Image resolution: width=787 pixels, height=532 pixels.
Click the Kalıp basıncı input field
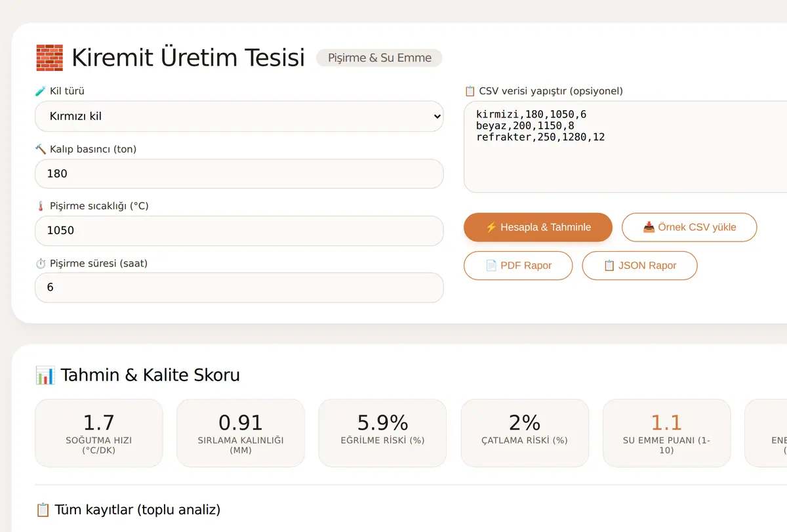tap(239, 174)
